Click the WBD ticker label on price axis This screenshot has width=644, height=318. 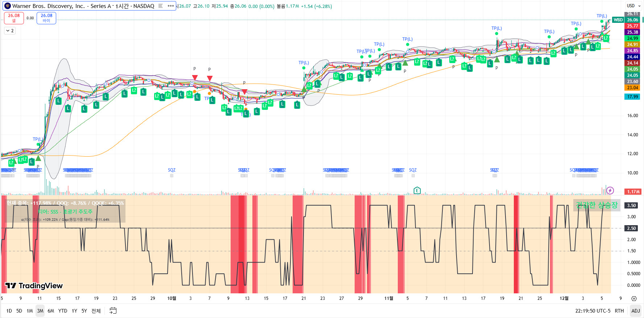tap(618, 20)
